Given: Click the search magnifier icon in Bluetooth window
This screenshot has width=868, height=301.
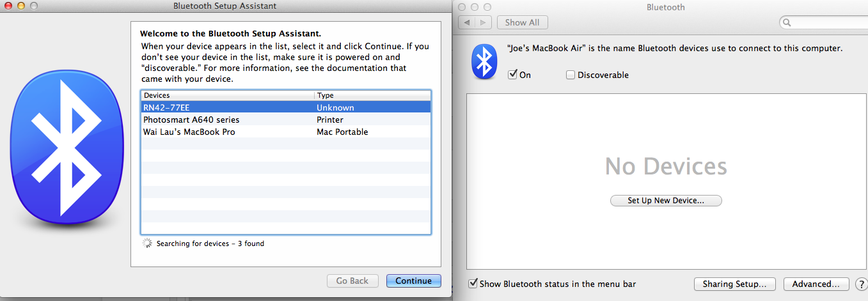Looking at the screenshot, I should pos(788,22).
